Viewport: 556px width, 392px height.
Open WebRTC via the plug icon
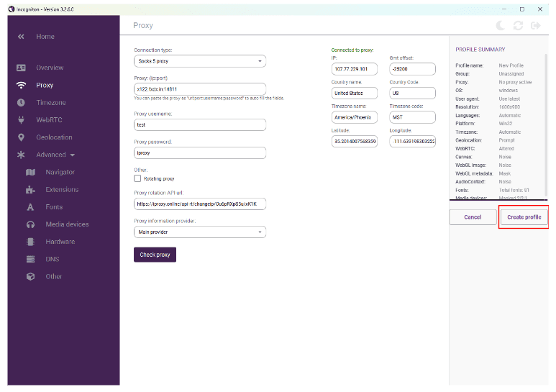pos(21,120)
